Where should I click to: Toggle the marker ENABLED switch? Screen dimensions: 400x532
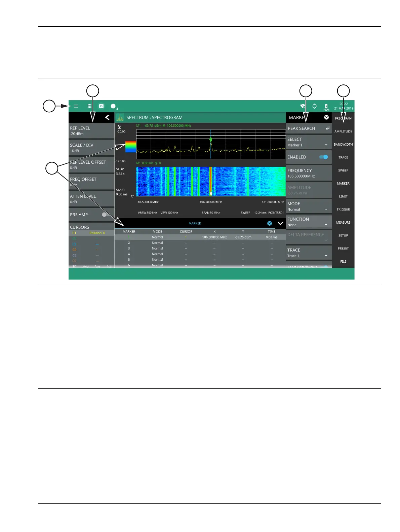(323, 157)
